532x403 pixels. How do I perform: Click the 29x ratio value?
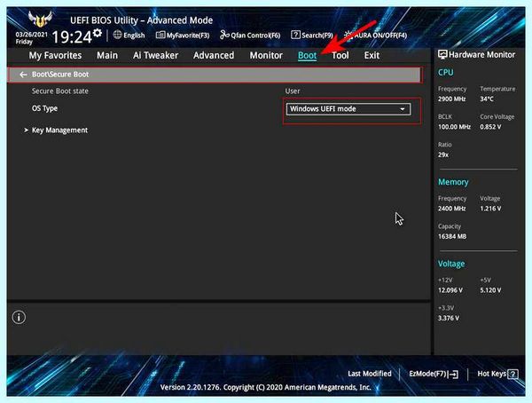point(443,155)
